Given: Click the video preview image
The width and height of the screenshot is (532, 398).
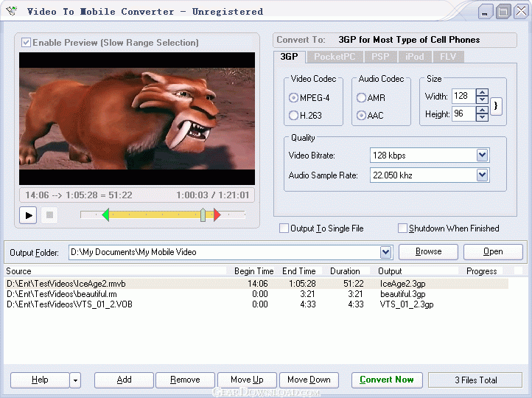Looking at the screenshot, I should 137,119.
